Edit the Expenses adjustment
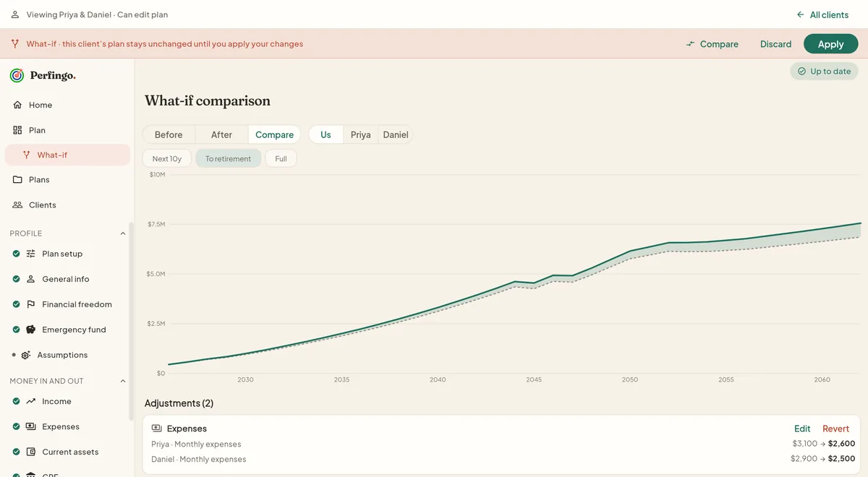 [802, 429]
